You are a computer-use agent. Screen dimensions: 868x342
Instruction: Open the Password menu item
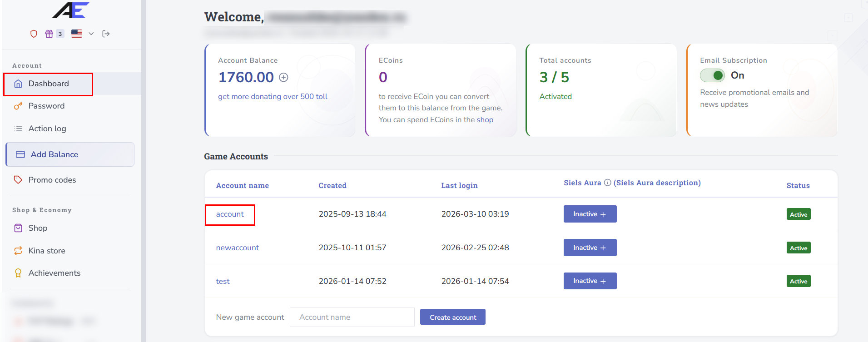(46, 106)
